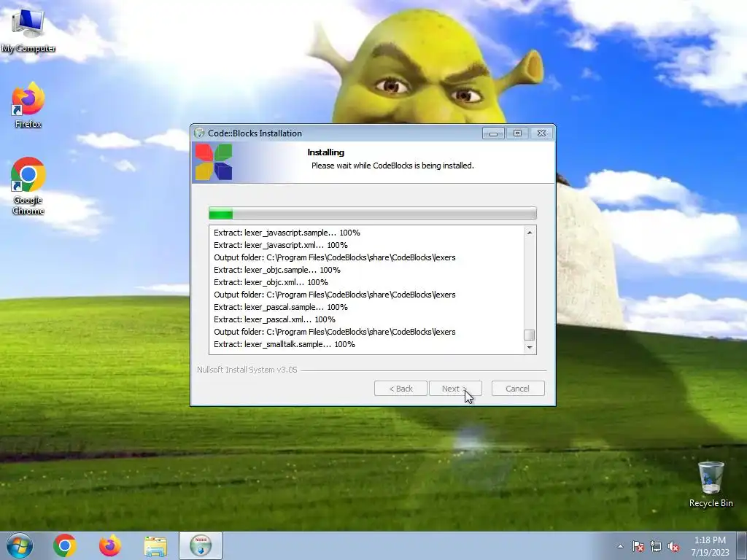Image resolution: width=747 pixels, height=560 pixels.
Task: Select log line 'Extract: lexer_javascript.sample... 100%'
Action: (287, 233)
